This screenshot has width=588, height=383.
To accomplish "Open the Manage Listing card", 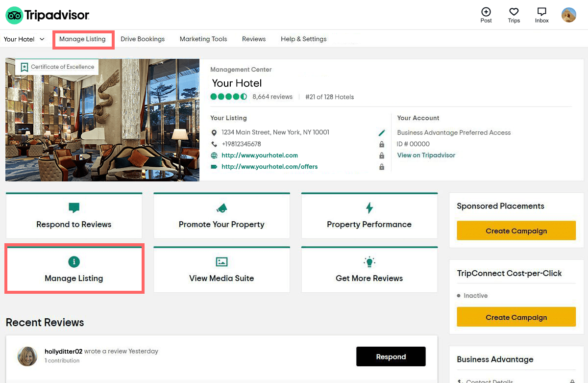I will coord(74,269).
